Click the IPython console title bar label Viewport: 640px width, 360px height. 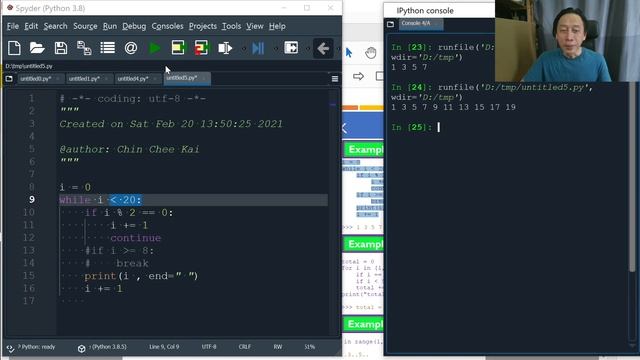[425, 11]
